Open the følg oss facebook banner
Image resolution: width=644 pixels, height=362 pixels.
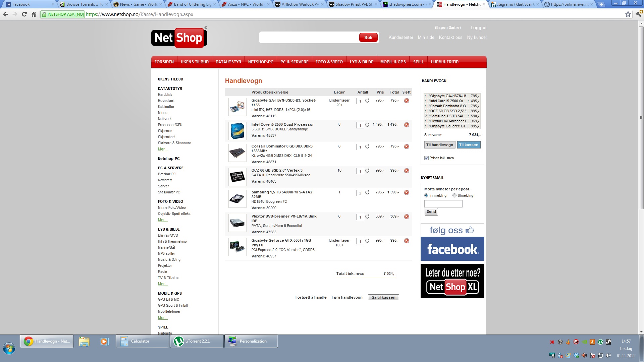click(452, 242)
